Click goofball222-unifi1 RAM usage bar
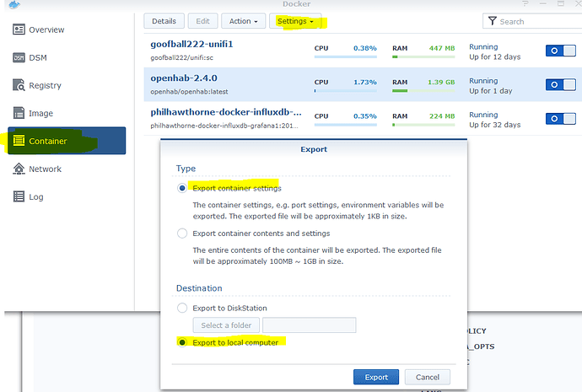This screenshot has height=392, width=582. [x=423, y=56]
